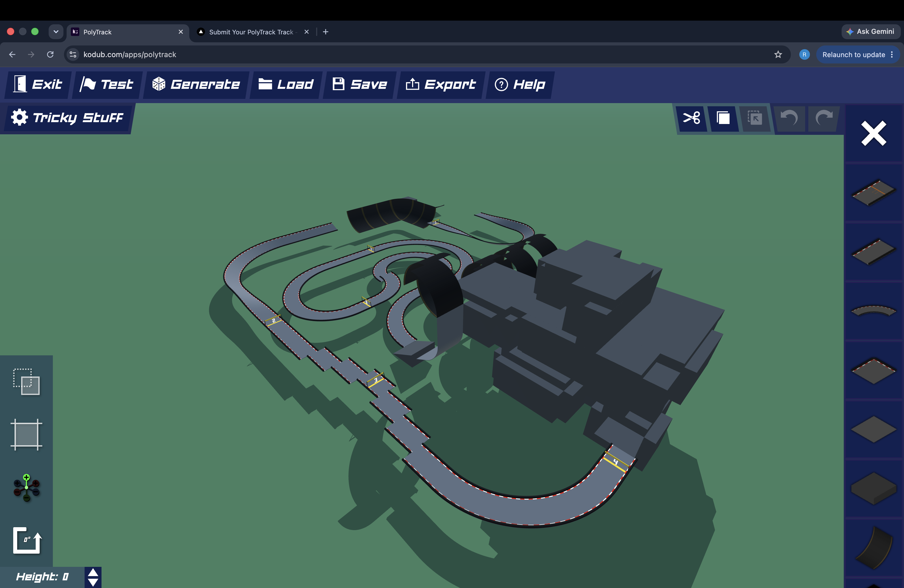Pick the thick block piece
This screenshot has width=904, height=588.
(x=874, y=489)
